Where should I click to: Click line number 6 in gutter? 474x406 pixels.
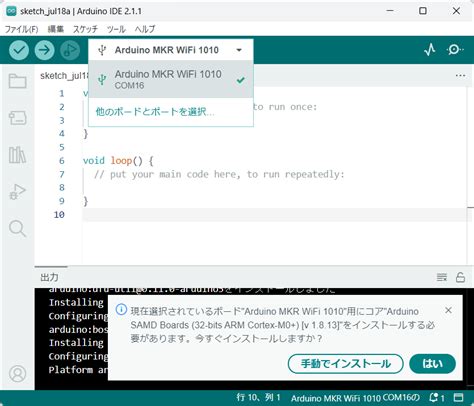click(x=62, y=161)
